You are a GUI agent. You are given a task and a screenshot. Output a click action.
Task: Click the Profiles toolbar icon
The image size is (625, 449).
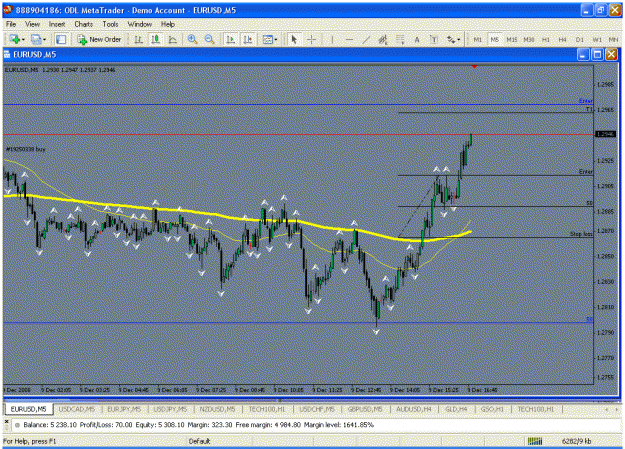36,39
